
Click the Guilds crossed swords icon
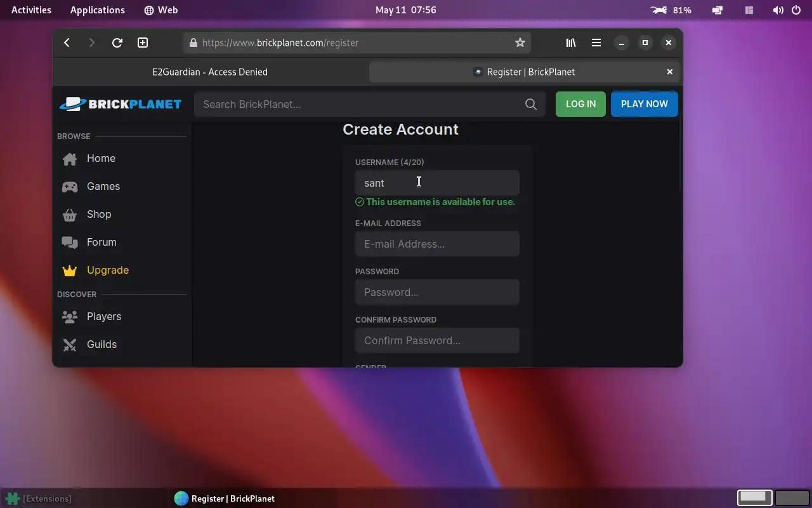70,344
